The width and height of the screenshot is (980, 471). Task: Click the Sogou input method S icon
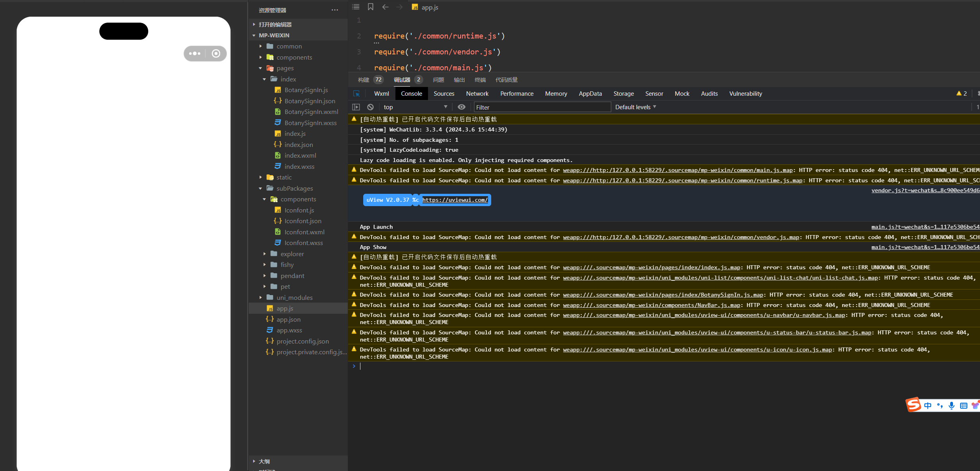(913, 405)
